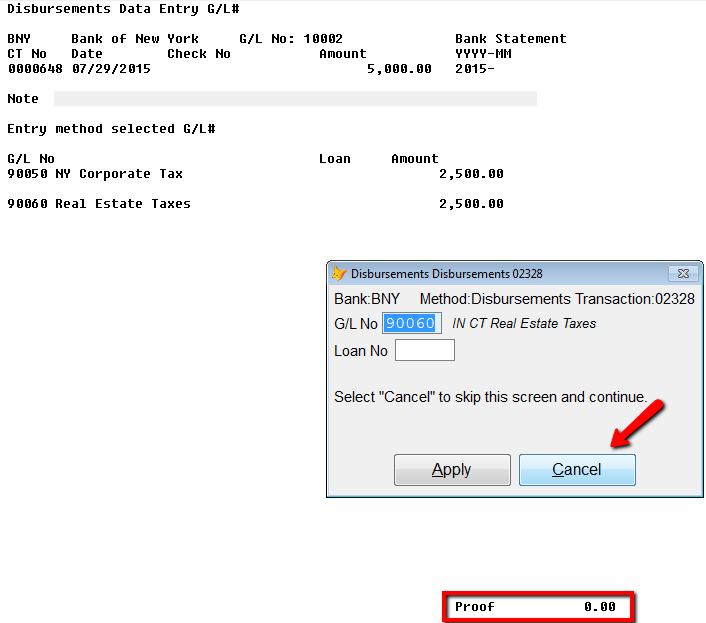Viewport: 706px width, 623px height.
Task: Click the 2,500.00 amount for NY Corporate Tax
Action: [x=471, y=174]
